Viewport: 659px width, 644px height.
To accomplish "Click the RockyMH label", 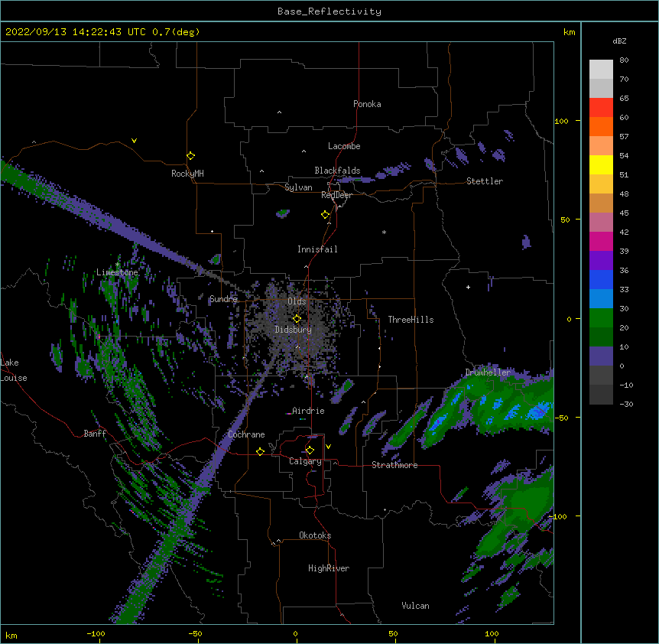I will [x=187, y=174].
